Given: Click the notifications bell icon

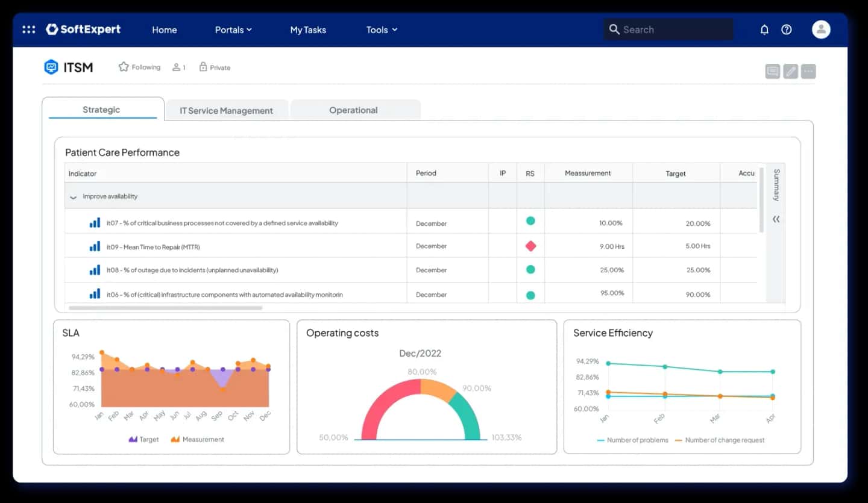Looking at the screenshot, I should [x=764, y=30].
